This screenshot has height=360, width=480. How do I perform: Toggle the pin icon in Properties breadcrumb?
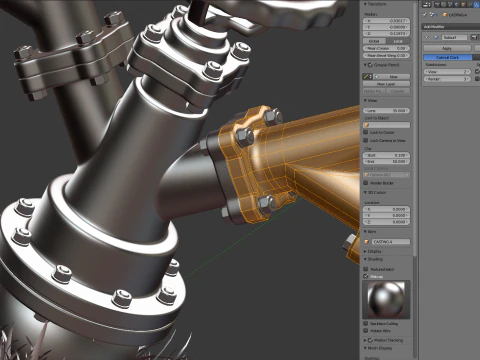click(424, 15)
